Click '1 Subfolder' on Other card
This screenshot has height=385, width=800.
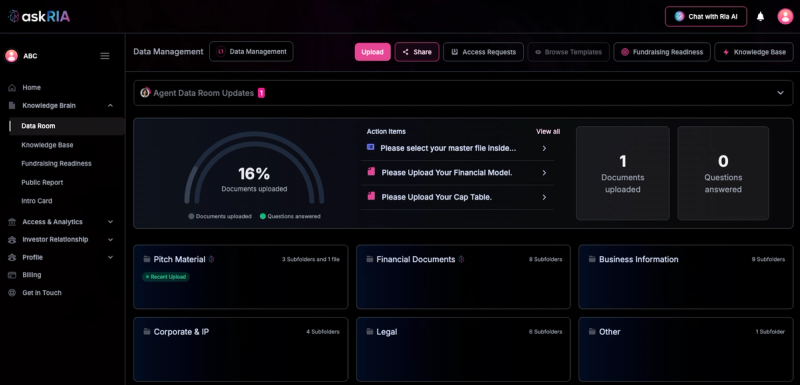[770, 331]
